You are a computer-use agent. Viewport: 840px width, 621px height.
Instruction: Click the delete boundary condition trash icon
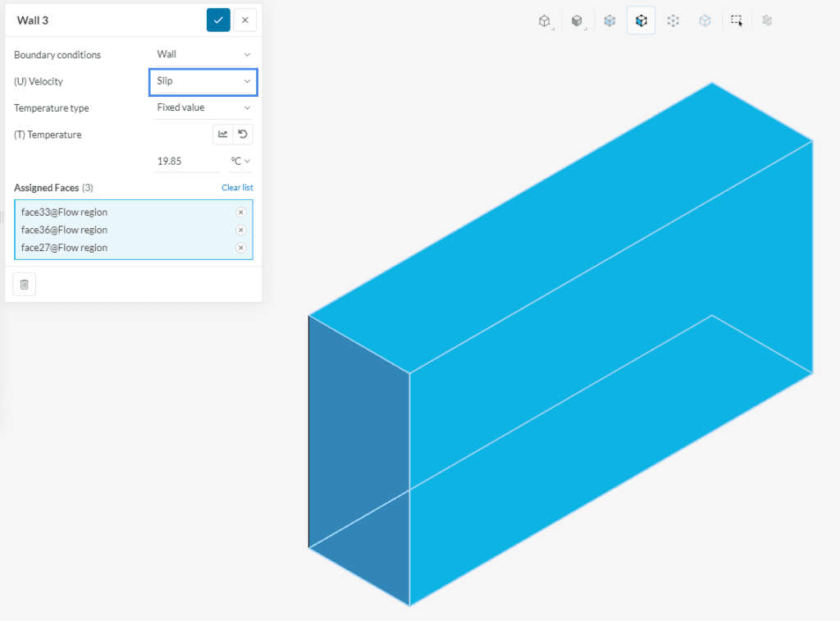coord(24,284)
